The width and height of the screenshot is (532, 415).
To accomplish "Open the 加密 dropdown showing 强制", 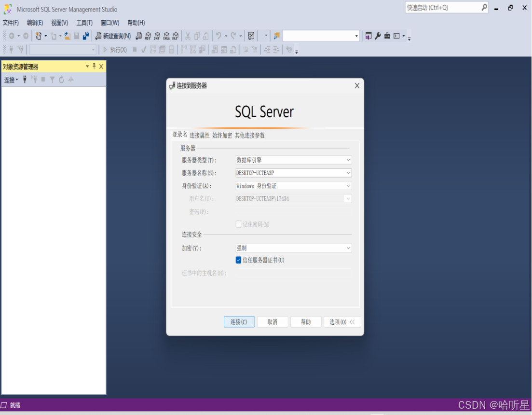I will tap(293, 248).
